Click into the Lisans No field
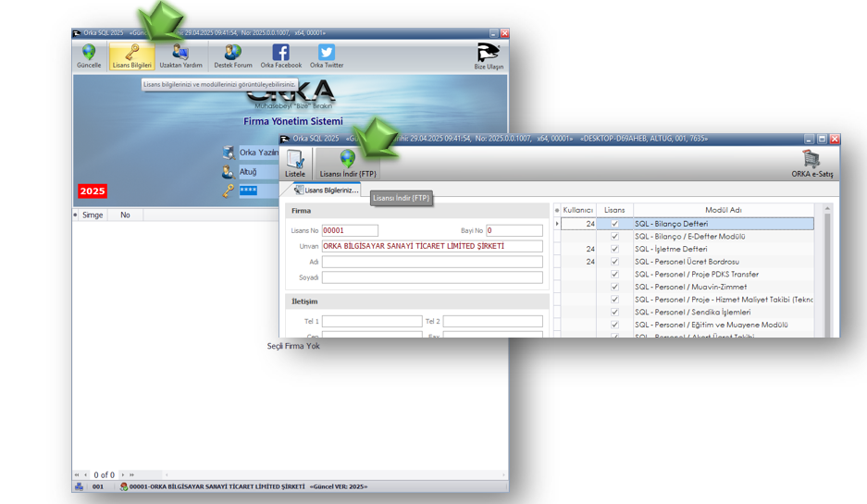This screenshot has width=867, height=504. pos(349,230)
